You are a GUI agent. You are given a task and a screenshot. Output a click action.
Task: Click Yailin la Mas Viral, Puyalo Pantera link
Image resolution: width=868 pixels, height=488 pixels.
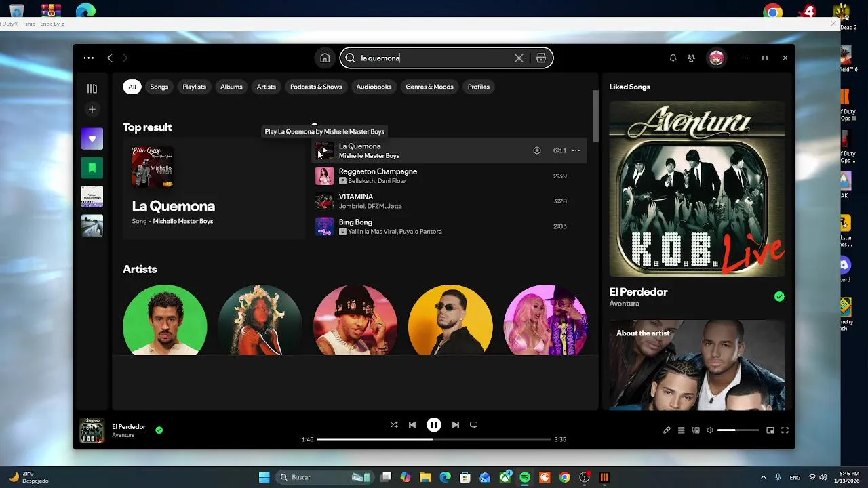[x=395, y=232]
